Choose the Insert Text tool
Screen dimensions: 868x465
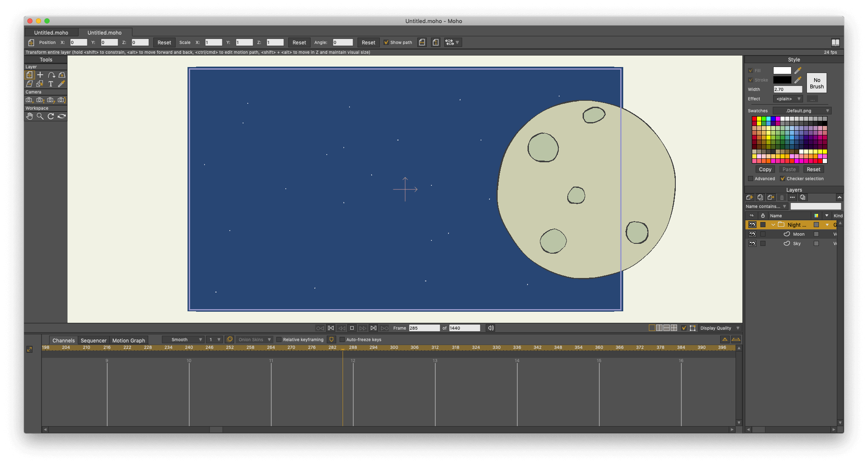[50, 84]
